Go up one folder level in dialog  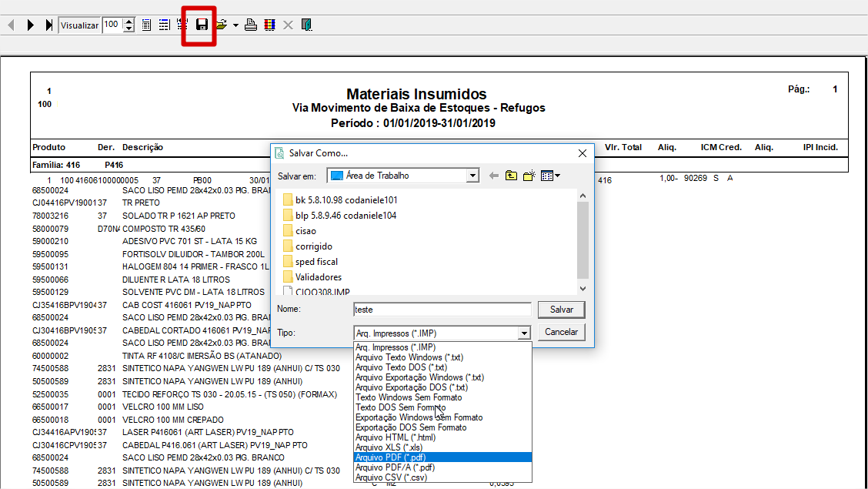[511, 176]
